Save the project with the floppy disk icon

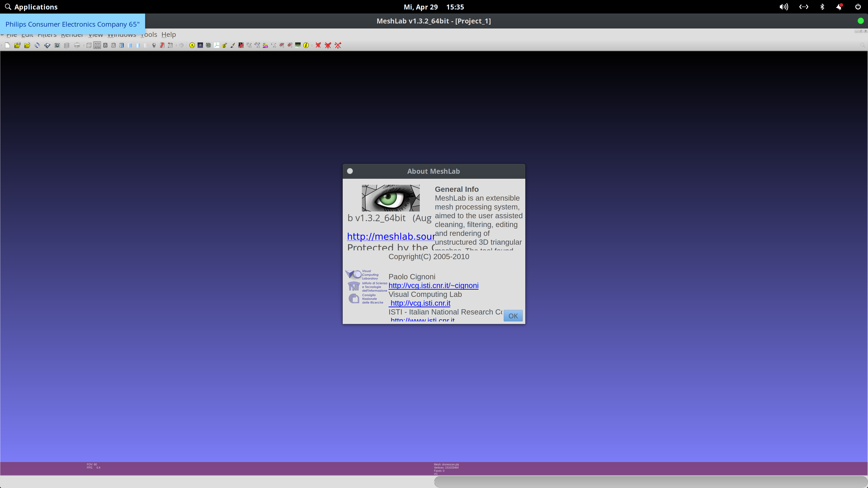(x=47, y=45)
